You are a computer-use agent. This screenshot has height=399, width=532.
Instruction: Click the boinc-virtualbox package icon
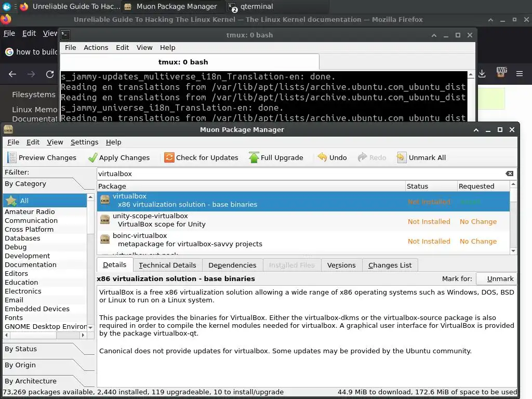click(105, 240)
